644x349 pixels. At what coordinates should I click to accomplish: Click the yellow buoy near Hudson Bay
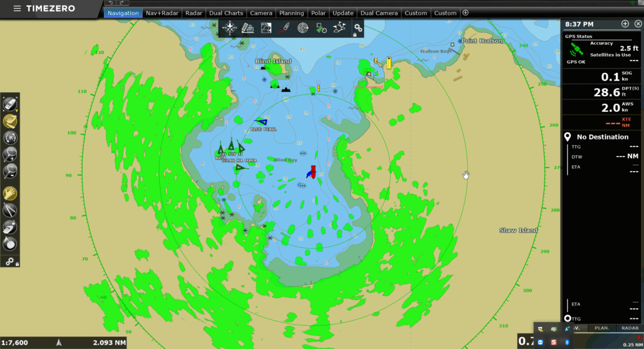click(x=389, y=62)
